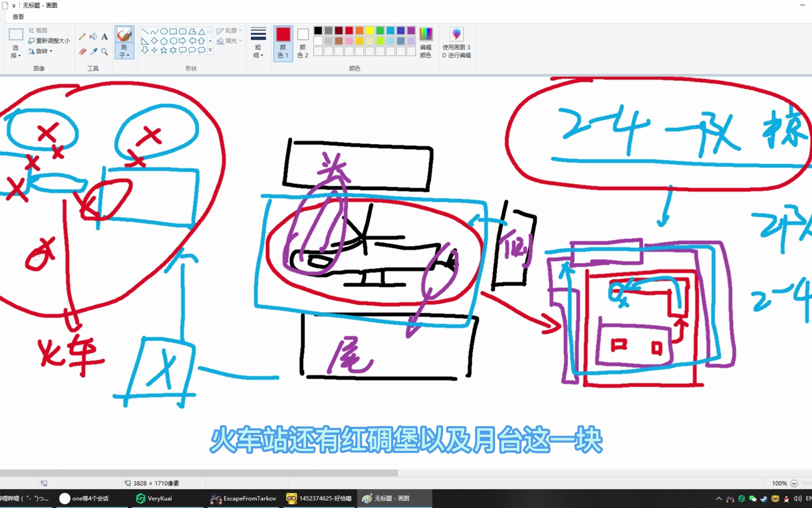Viewport: 812px width, 508px height.
Task: Show hidden system tray icons
Action: tap(719, 499)
